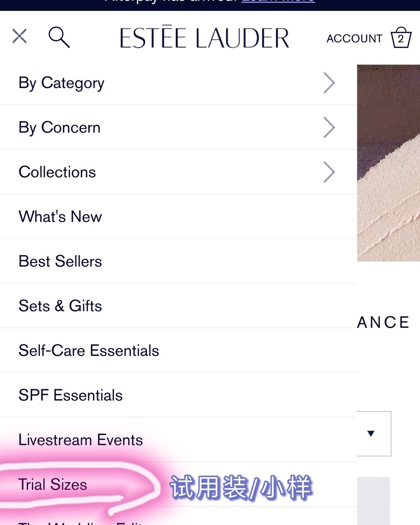420x525 pixels.
Task: Expand the By Concern chevron
Action: click(x=329, y=128)
